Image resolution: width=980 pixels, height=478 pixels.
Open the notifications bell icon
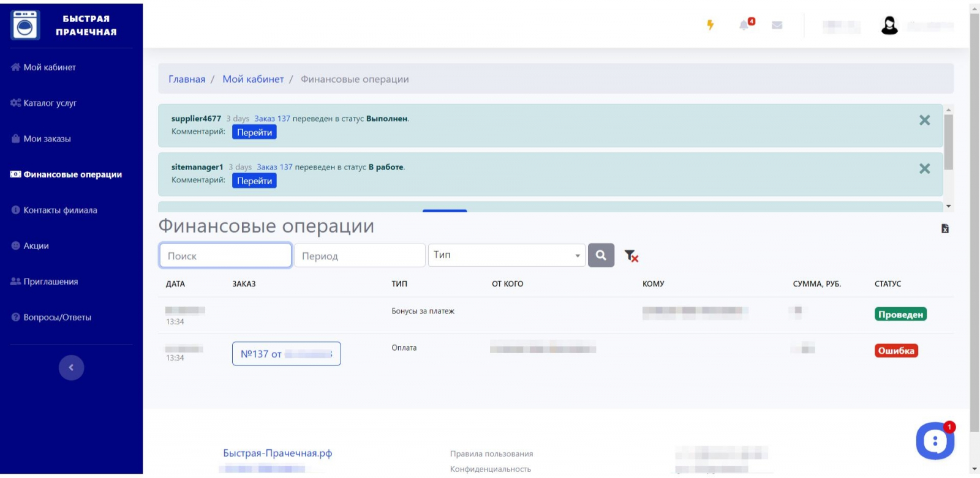pos(744,25)
